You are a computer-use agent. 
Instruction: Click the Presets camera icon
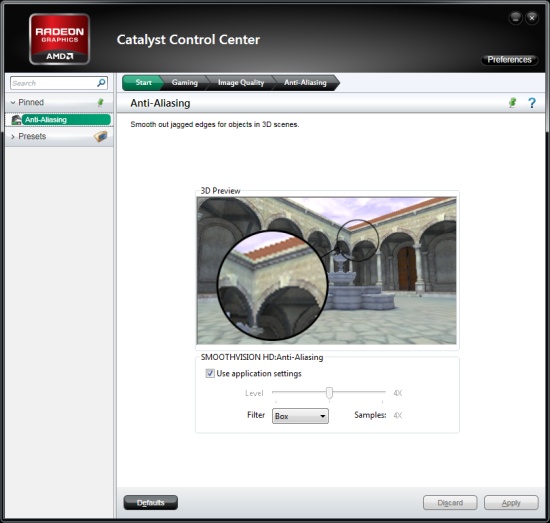(x=101, y=136)
